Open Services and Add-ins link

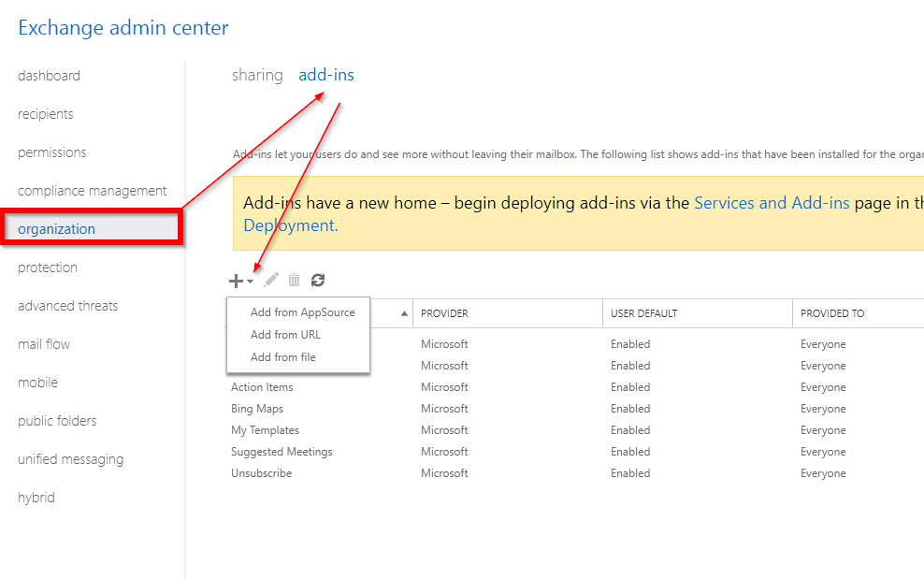[x=771, y=202]
